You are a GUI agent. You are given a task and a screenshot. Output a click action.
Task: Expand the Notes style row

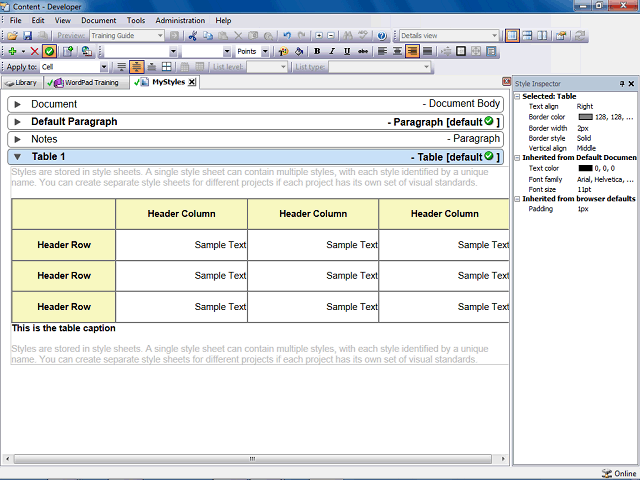[x=18, y=140]
